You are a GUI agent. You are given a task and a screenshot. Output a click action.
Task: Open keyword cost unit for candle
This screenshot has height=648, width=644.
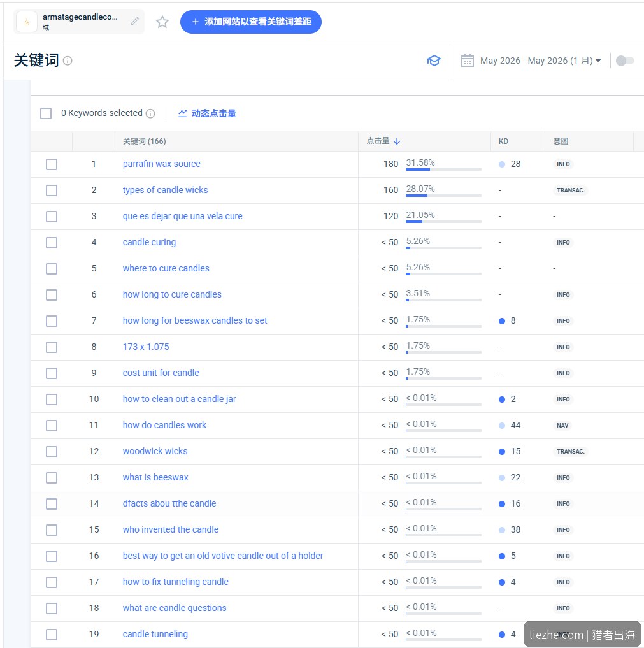[x=161, y=373]
